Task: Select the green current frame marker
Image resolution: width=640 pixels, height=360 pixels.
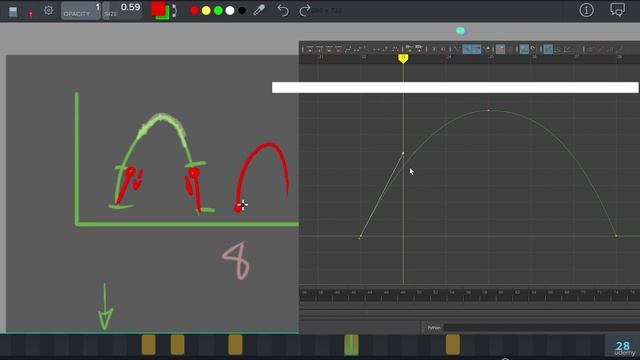Action: click(x=351, y=344)
